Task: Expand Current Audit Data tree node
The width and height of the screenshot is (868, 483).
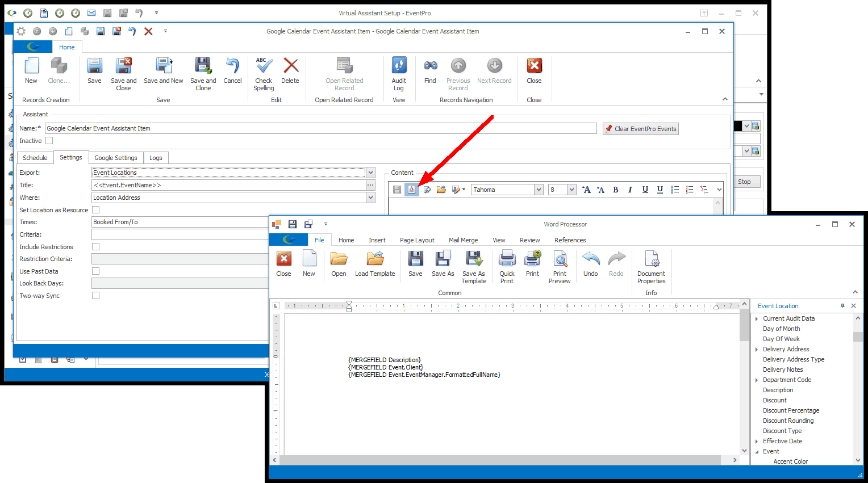Action: [x=757, y=319]
